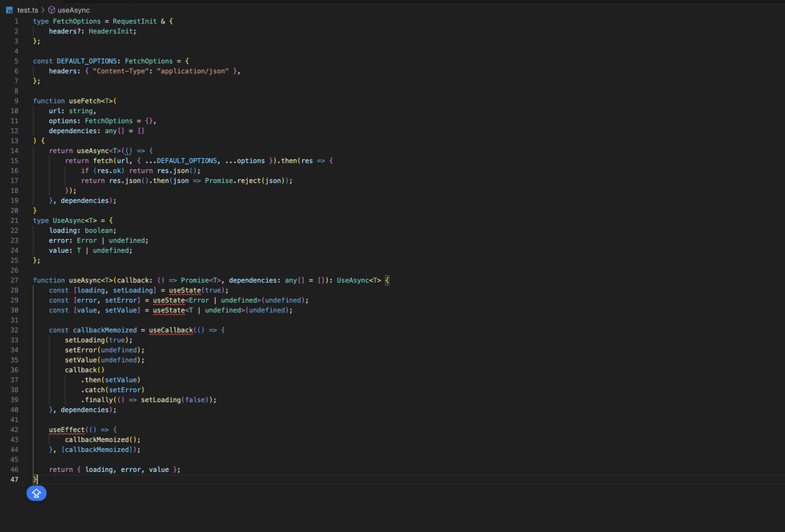This screenshot has width=785, height=532.
Task: Click .then(setValue) on line 37
Action: [x=111, y=380]
